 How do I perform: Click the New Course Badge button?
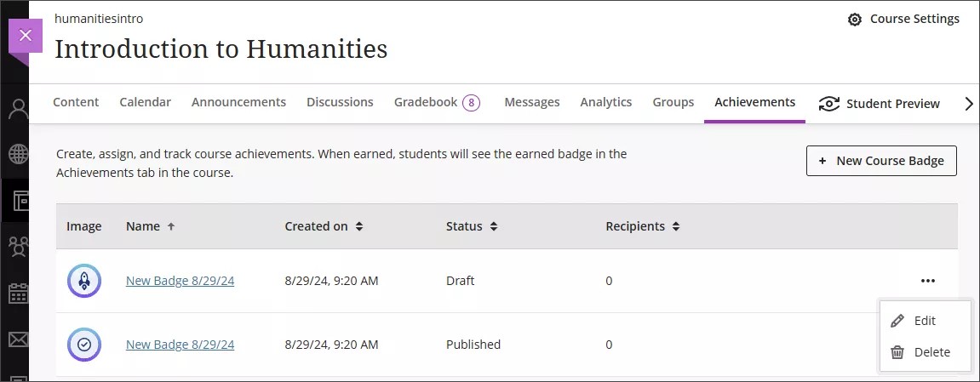point(880,161)
